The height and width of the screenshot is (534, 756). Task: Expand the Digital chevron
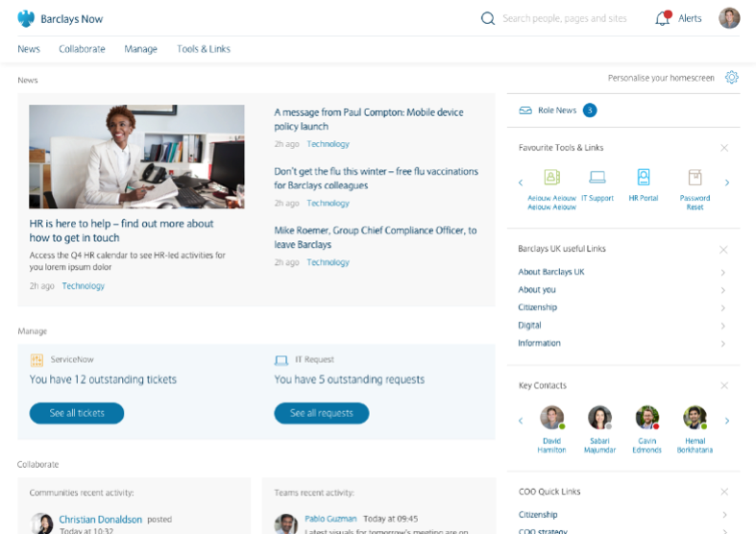point(723,326)
